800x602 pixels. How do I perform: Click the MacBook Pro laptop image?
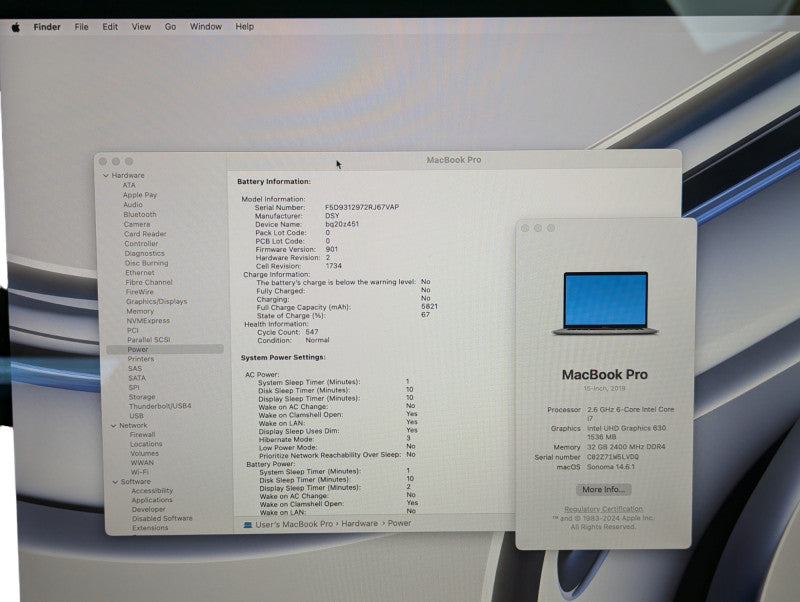[606, 304]
